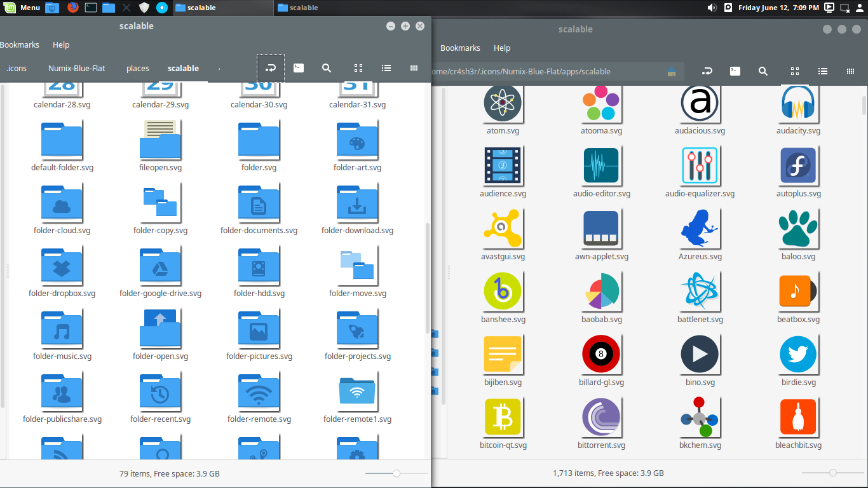The height and width of the screenshot is (488, 868).
Task: Select folder-pictures.svg icon
Action: pyautogui.click(x=259, y=329)
